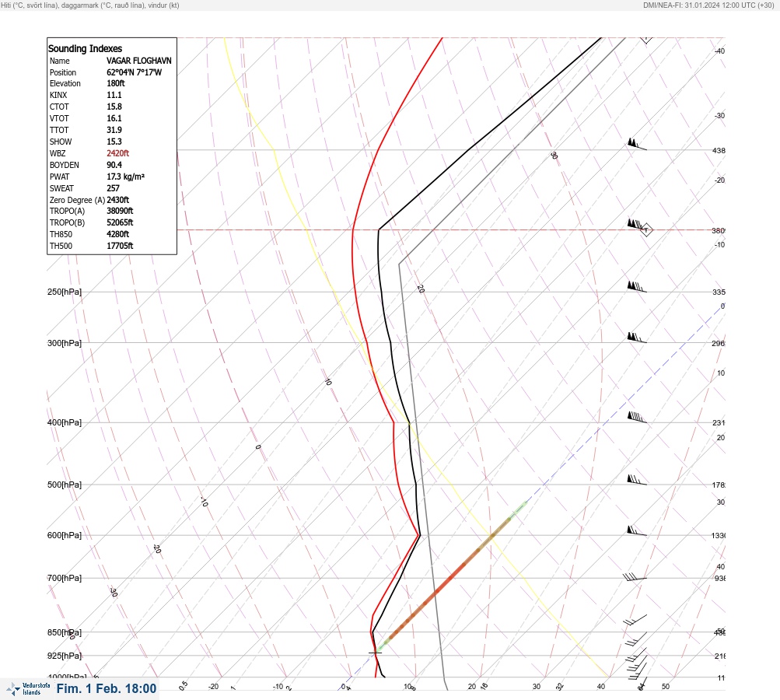
Task: Click the wind barb at 300 hPa level
Action: pos(637,338)
